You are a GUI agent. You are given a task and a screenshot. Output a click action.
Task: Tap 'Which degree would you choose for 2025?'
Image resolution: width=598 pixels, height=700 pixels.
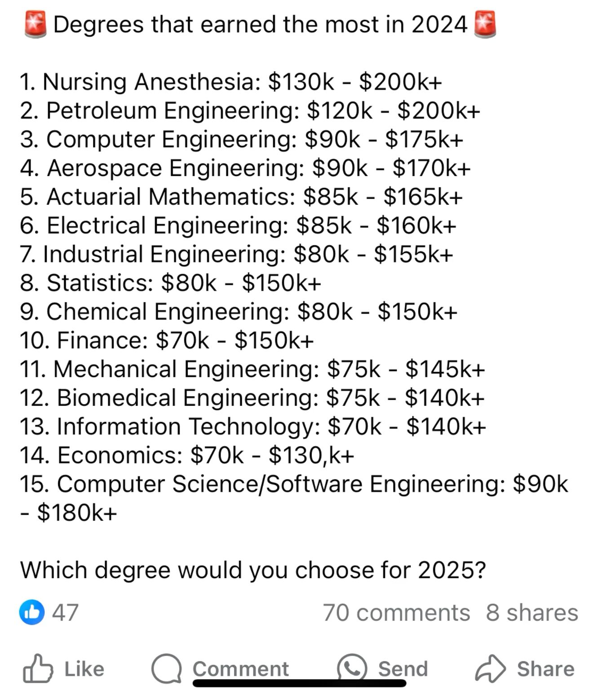click(253, 570)
